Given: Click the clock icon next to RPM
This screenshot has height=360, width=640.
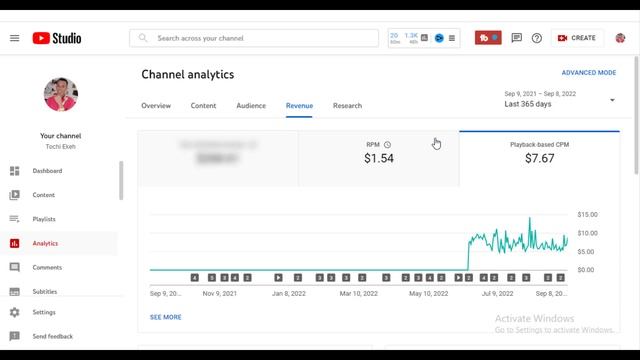Looking at the screenshot, I should tap(387, 144).
